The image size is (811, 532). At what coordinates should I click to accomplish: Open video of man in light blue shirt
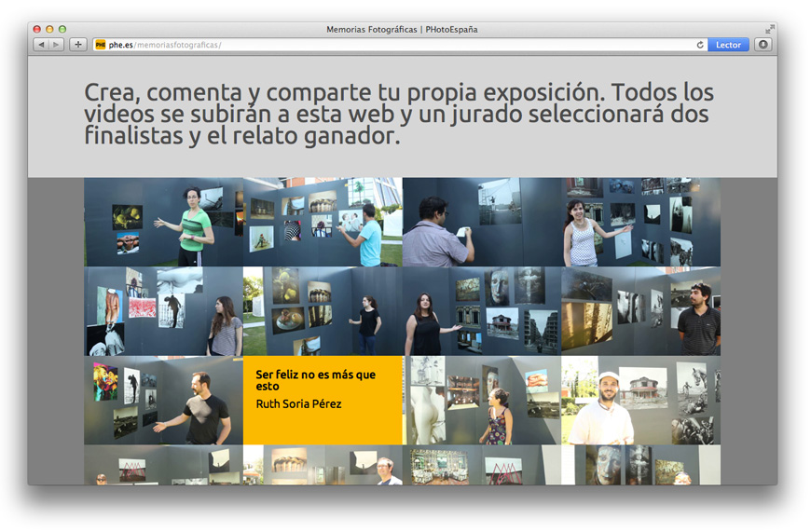pos(323,223)
